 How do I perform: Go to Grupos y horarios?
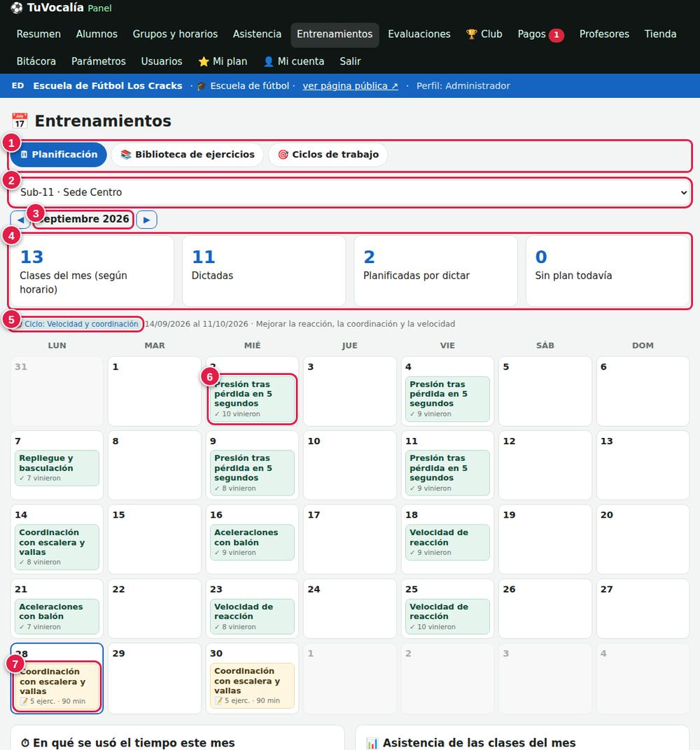pos(175,34)
